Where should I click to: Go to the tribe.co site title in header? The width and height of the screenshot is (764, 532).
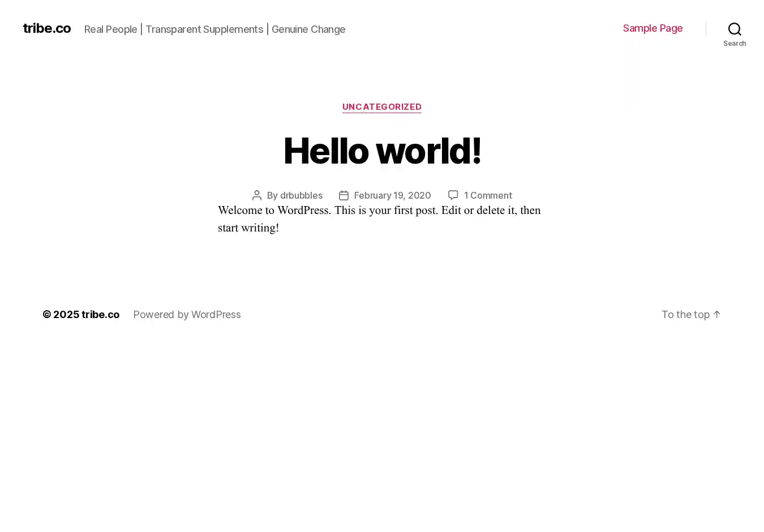pyautogui.click(x=47, y=28)
